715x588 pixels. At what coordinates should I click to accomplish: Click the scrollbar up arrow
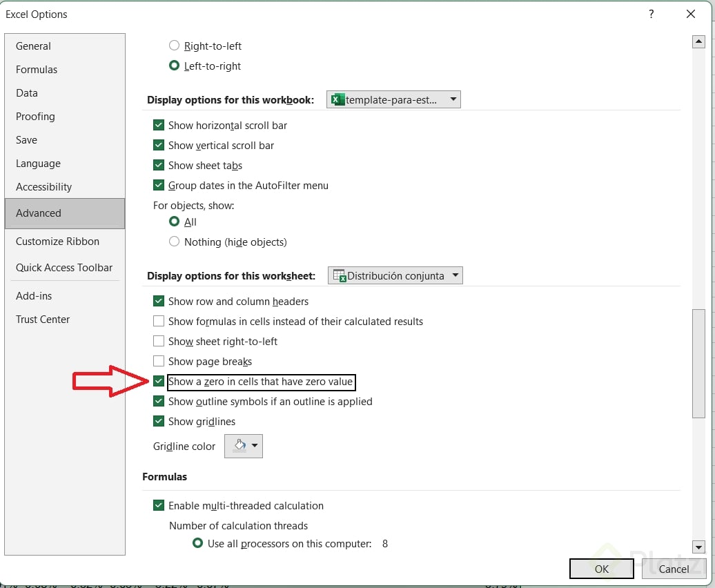tap(698, 41)
